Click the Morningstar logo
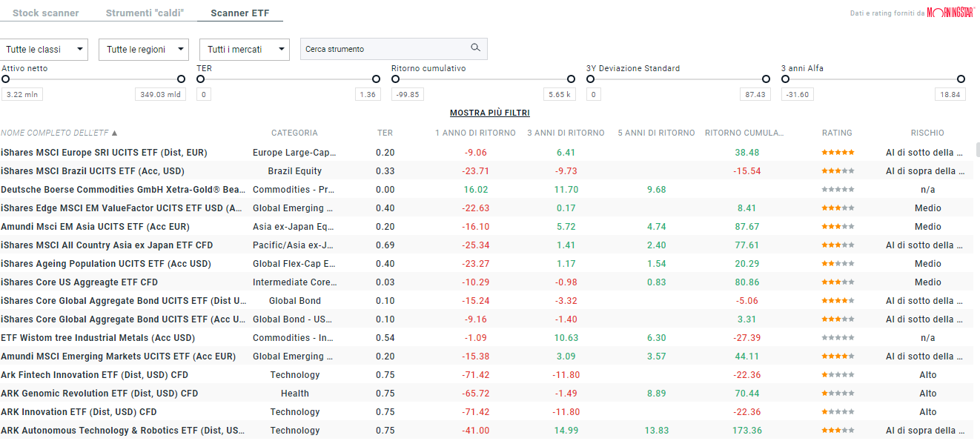The height and width of the screenshot is (441, 980). point(951,12)
